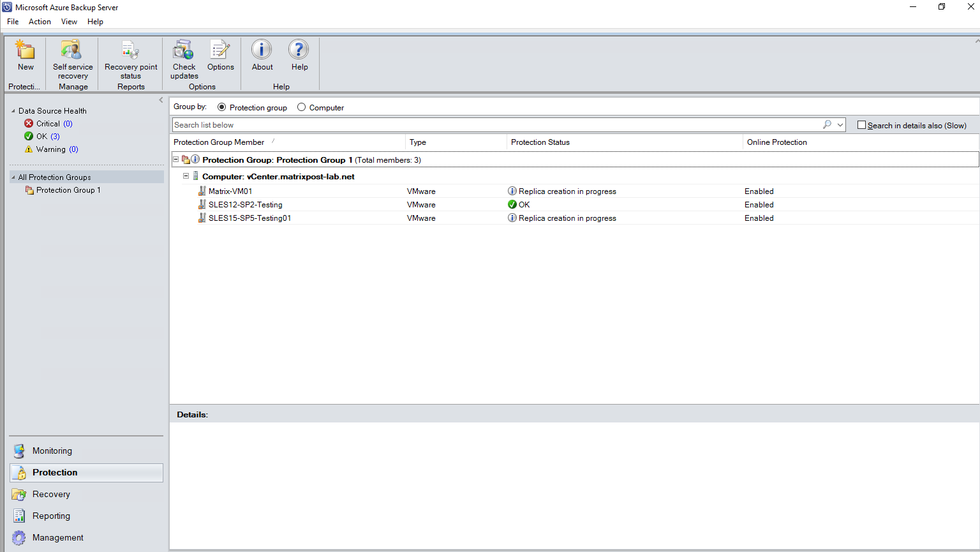Switch to Protection workspace
Image resolution: width=980 pixels, height=552 pixels.
tap(86, 472)
